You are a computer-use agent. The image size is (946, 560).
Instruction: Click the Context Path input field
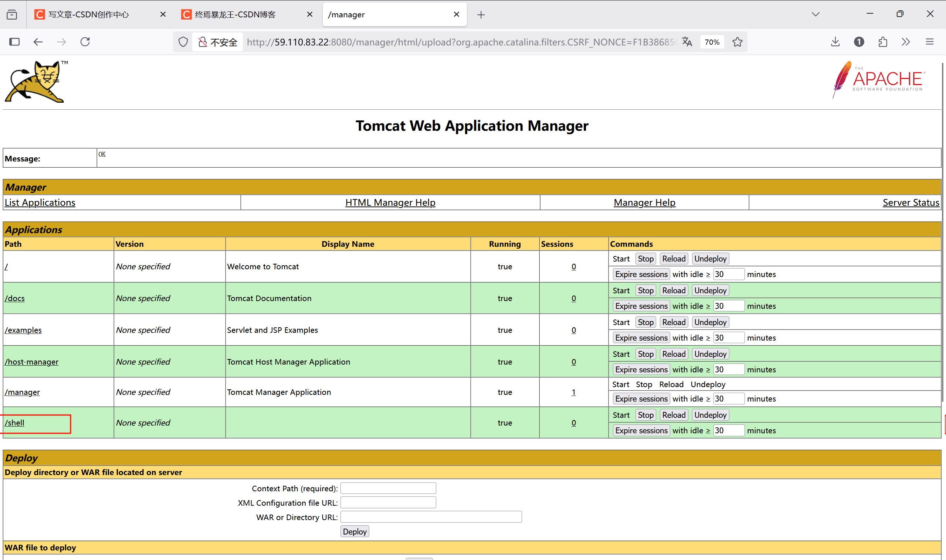point(388,488)
